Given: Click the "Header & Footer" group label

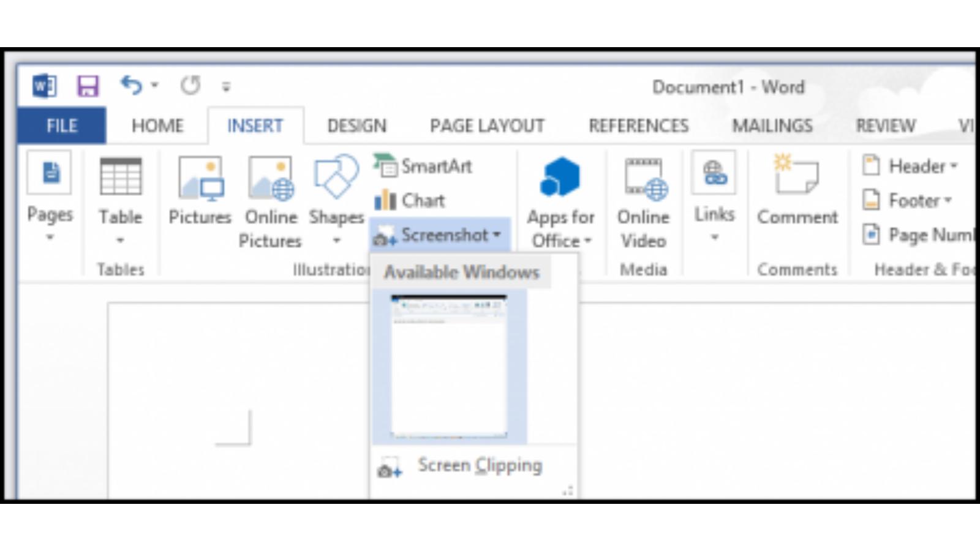Looking at the screenshot, I should 924,269.
